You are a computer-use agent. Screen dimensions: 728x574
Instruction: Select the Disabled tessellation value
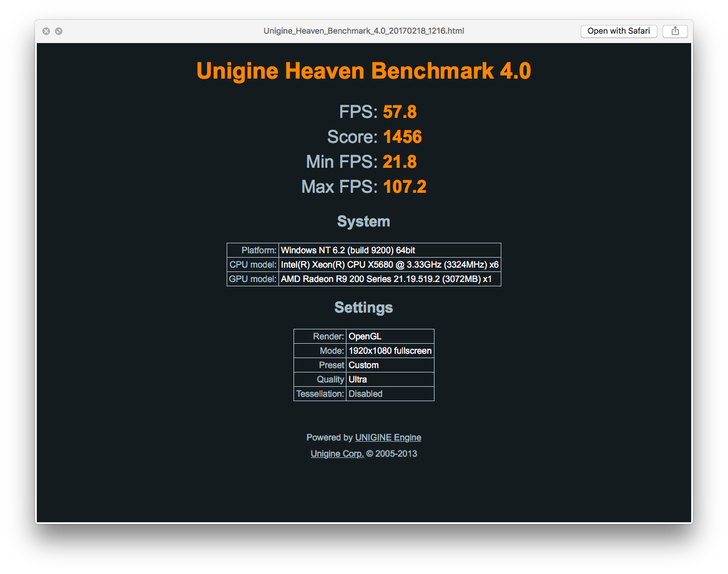tap(390, 394)
